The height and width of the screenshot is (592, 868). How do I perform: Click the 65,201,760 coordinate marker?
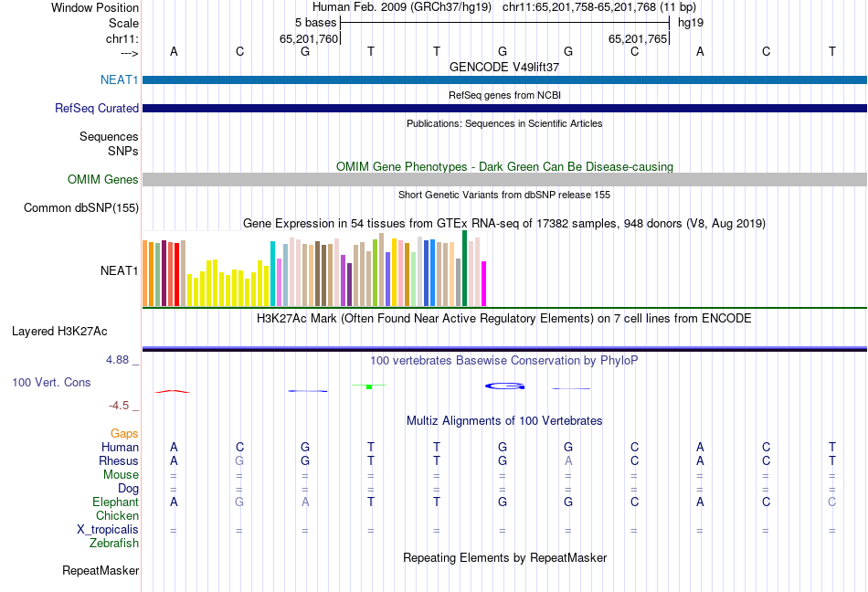pos(308,38)
